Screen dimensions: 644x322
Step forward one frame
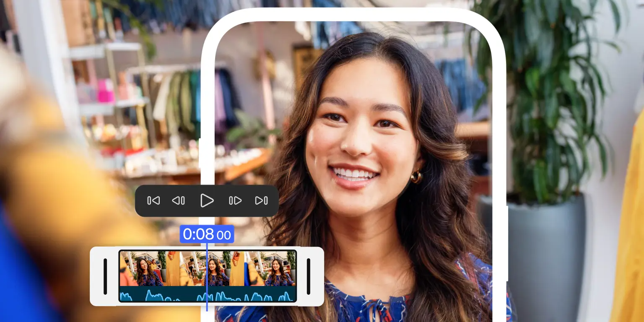pos(235,201)
